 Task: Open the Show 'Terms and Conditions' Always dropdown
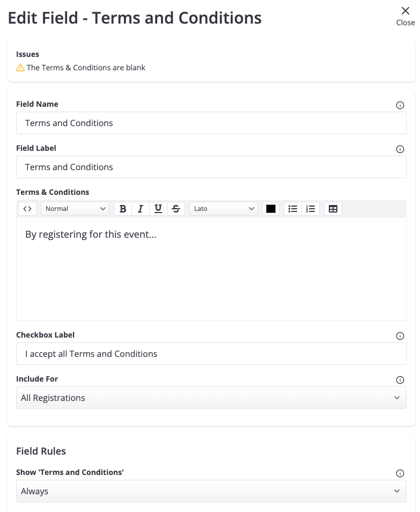(211, 491)
